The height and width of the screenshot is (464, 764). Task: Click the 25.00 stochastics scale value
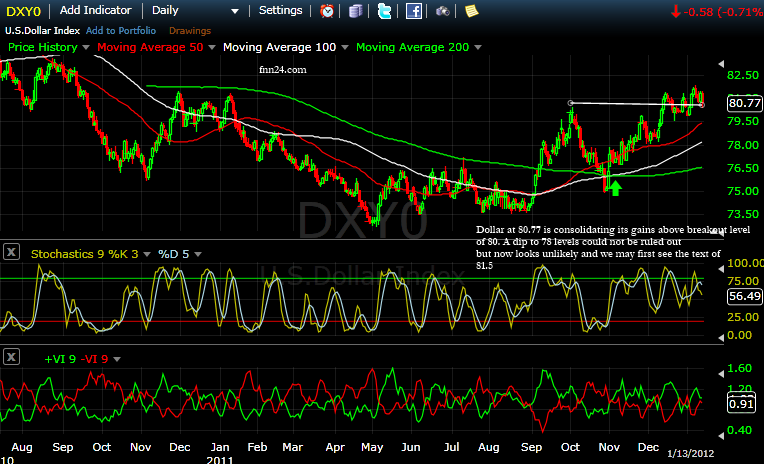pyautogui.click(x=743, y=317)
